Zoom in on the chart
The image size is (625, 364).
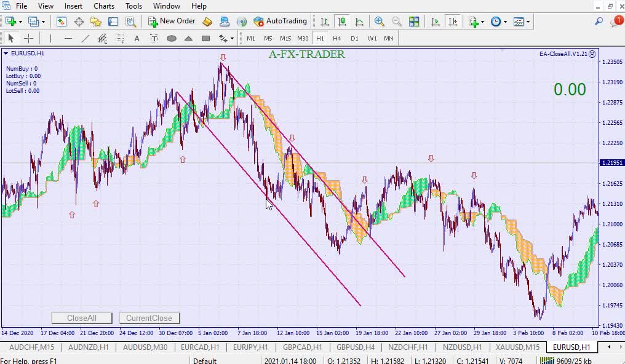click(380, 22)
